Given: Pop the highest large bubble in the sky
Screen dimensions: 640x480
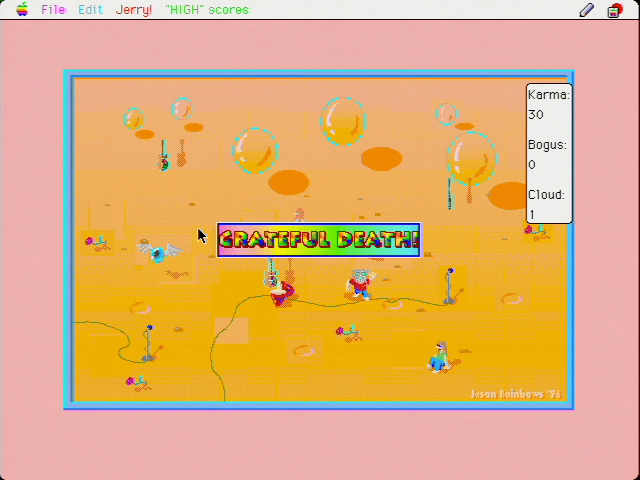Looking at the screenshot, I should [343, 121].
